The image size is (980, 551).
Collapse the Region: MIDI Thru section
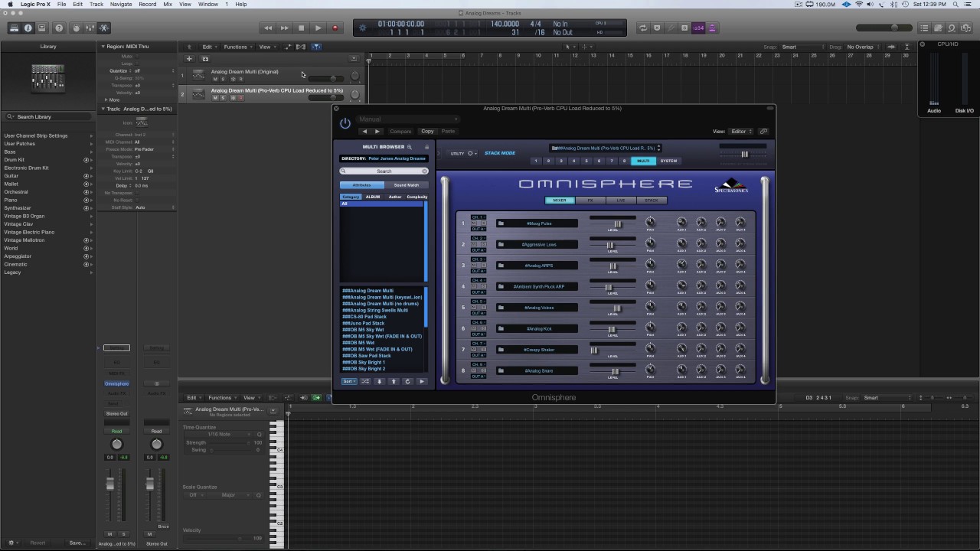click(x=103, y=47)
